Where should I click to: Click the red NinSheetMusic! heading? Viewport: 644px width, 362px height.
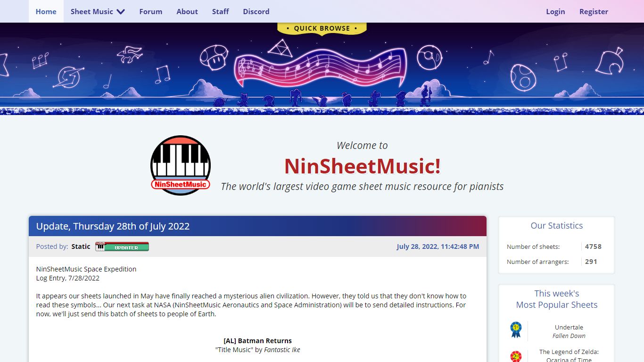tap(363, 166)
